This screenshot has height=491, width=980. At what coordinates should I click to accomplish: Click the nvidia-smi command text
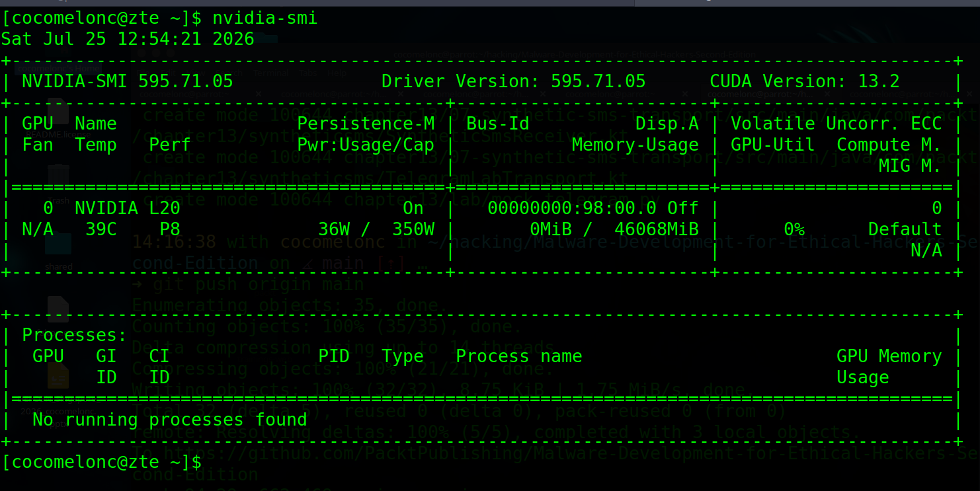[x=265, y=18]
